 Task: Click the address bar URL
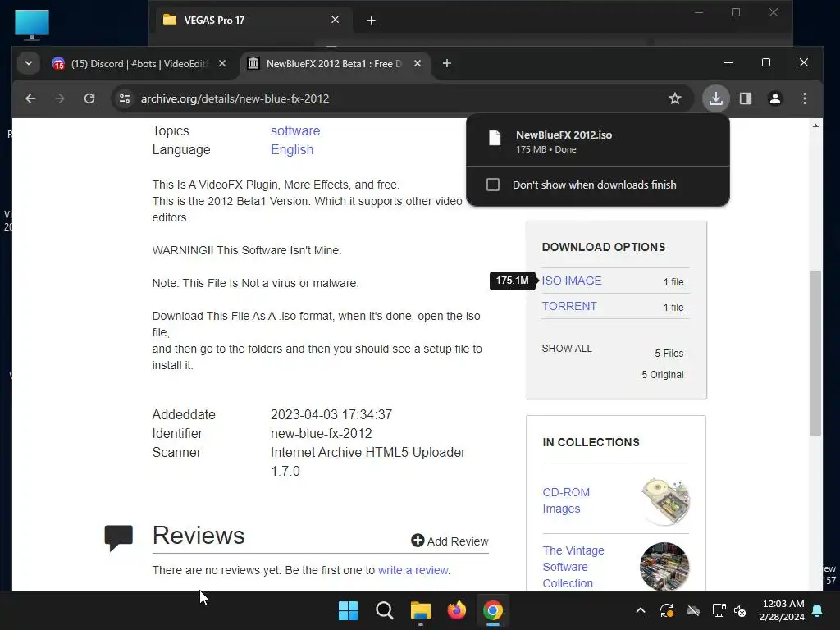pos(235,98)
